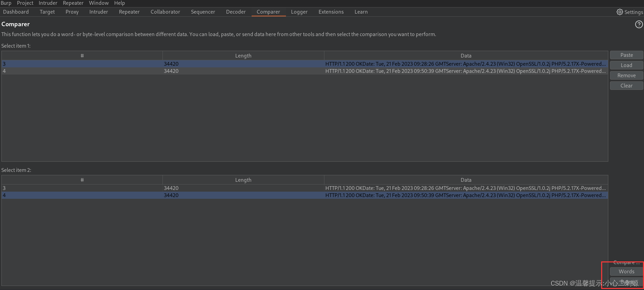Click 09:50:39 data cell in item 1 table

(x=465, y=71)
